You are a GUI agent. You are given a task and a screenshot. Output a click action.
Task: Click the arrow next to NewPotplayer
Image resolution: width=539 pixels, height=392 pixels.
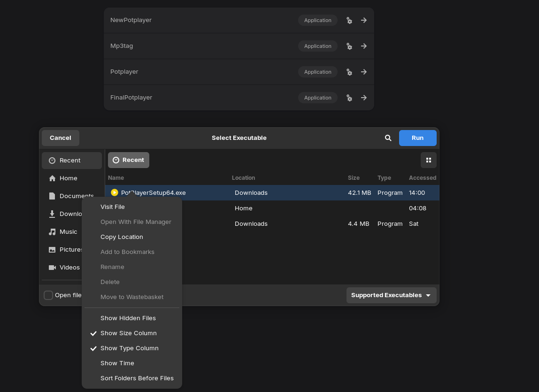click(x=364, y=20)
